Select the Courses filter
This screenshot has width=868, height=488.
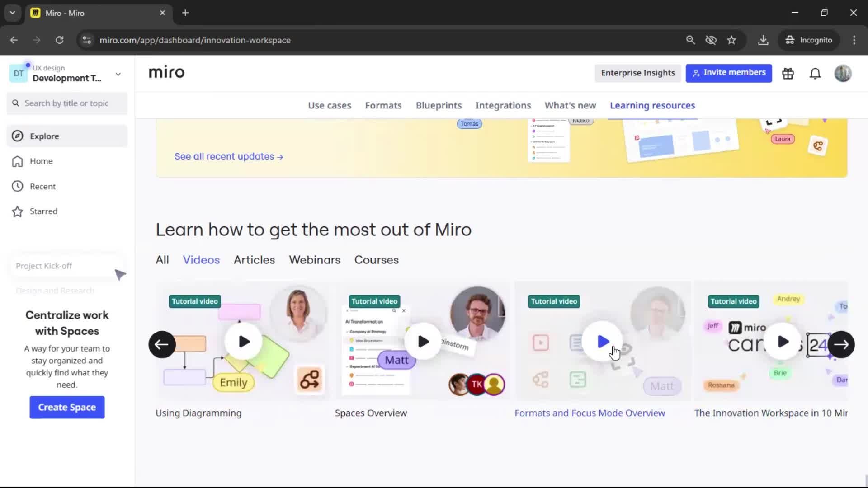(376, 260)
